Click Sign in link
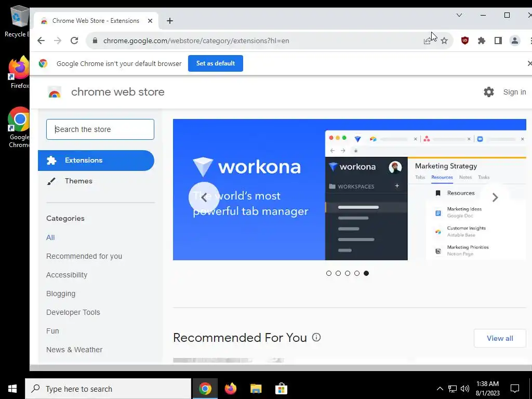The image size is (532, 399). [x=514, y=92]
